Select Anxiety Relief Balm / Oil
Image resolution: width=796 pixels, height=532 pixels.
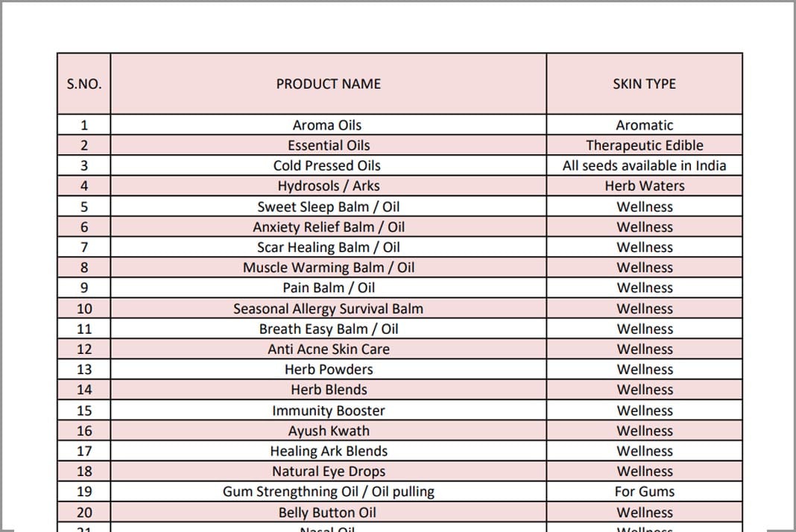[329, 227]
